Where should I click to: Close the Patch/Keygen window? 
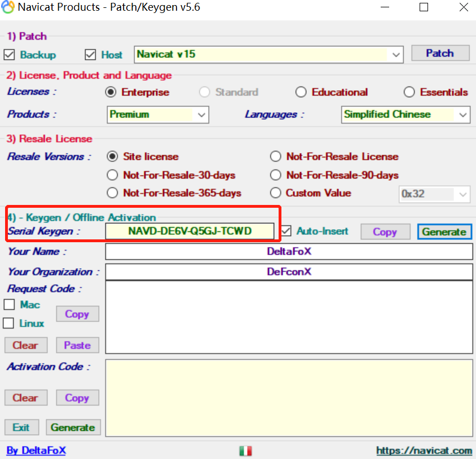464,7
